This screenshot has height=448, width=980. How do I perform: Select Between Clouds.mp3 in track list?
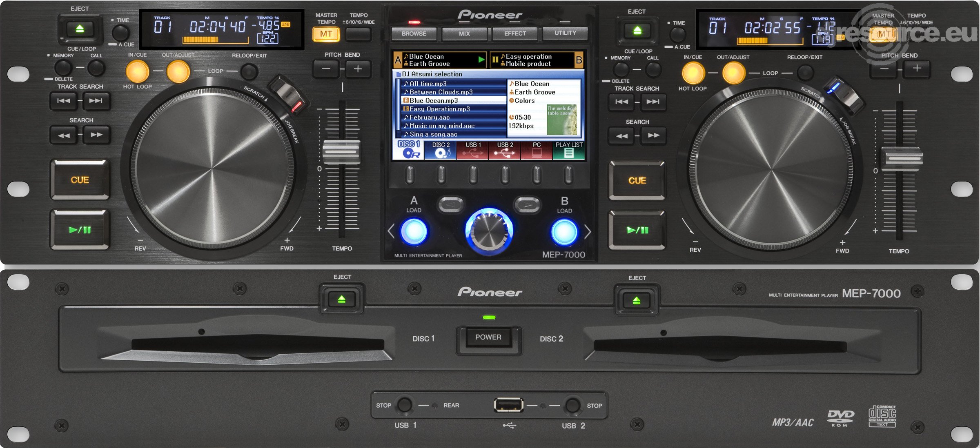coord(454,92)
